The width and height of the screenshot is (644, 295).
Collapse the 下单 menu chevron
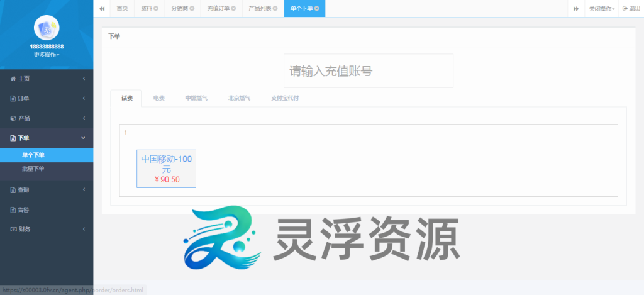(84, 138)
